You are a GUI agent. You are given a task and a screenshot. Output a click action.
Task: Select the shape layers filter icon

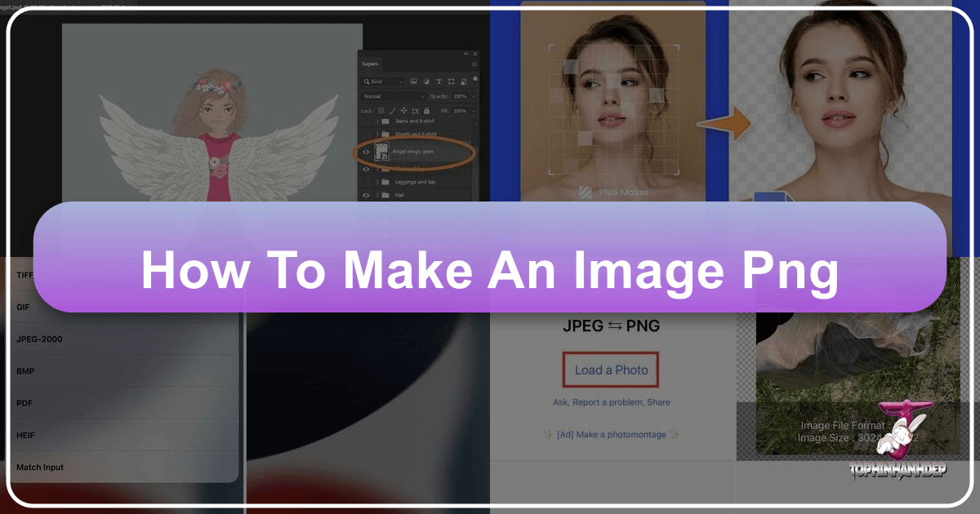[451, 81]
